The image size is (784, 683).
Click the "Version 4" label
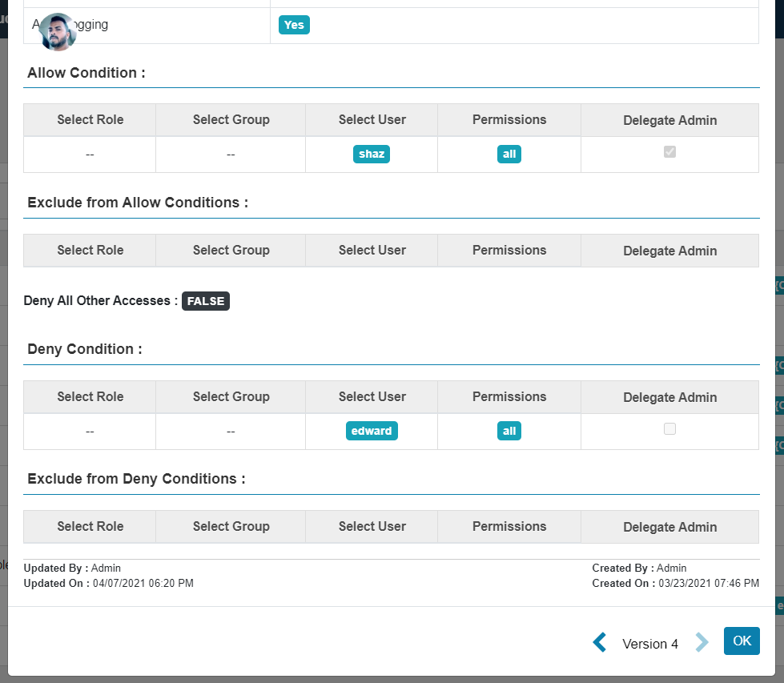point(650,643)
